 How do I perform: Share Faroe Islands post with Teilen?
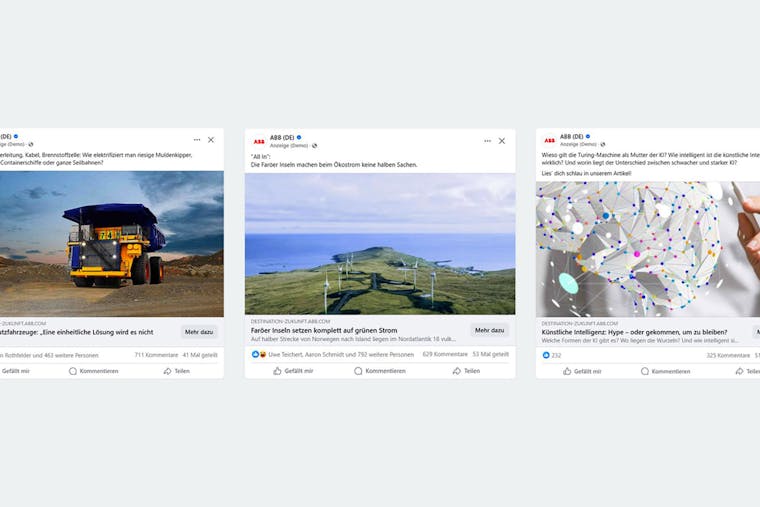pos(466,371)
